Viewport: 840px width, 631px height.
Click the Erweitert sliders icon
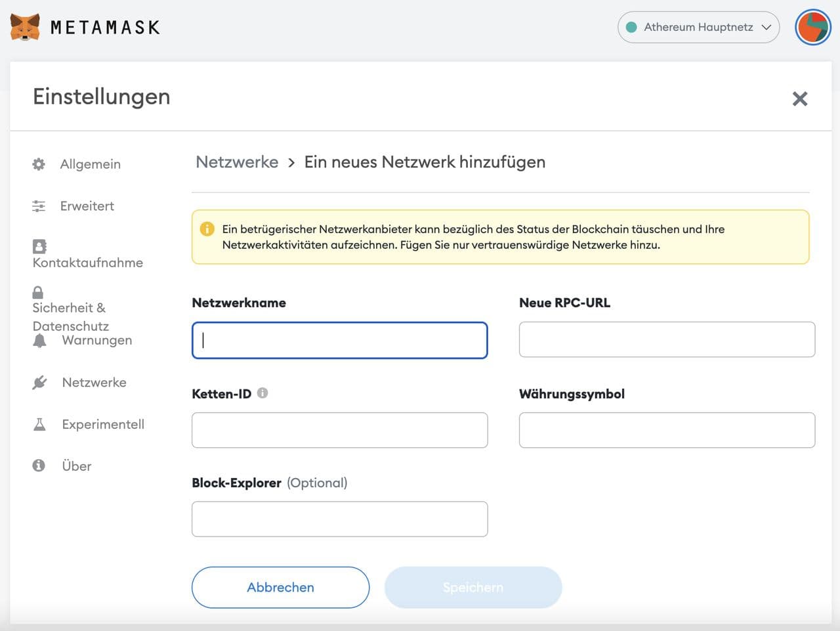(39, 206)
